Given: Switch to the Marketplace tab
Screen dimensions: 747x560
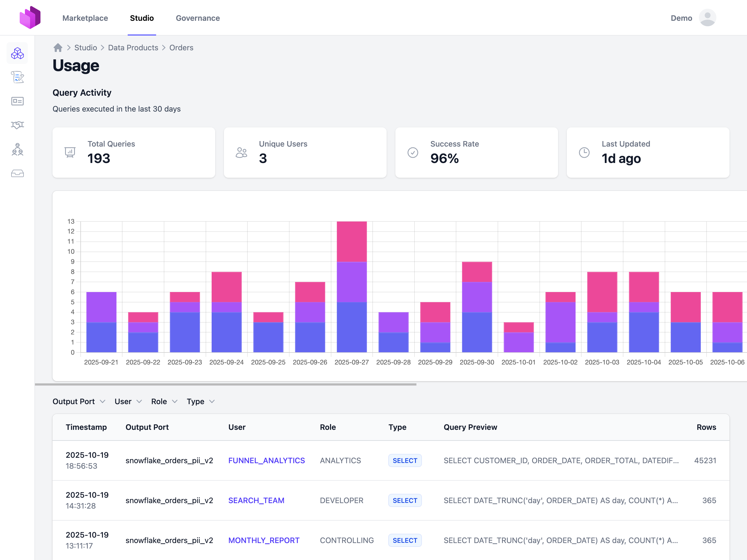Looking at the screenshot, I should click(85, 18).
